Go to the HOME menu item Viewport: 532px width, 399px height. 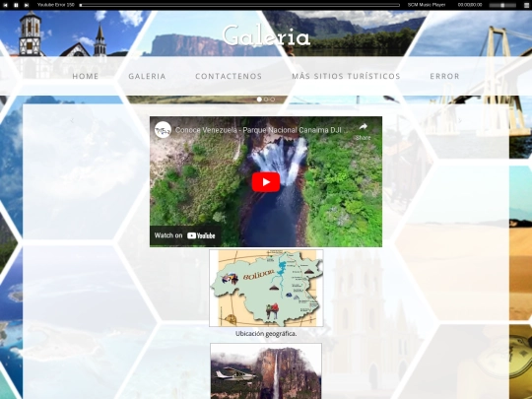[86, 76]
